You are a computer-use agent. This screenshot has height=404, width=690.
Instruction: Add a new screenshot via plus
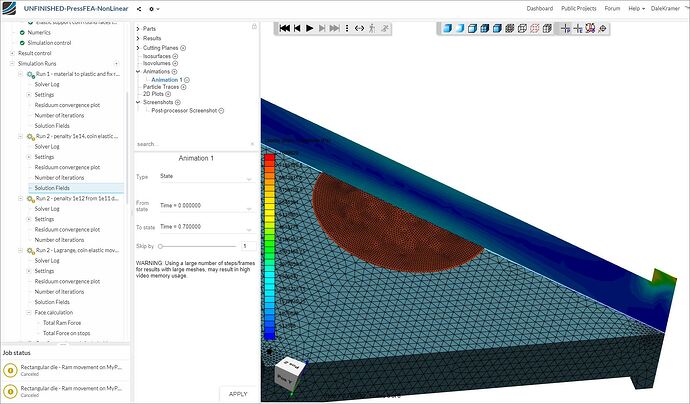coord(178,102)
